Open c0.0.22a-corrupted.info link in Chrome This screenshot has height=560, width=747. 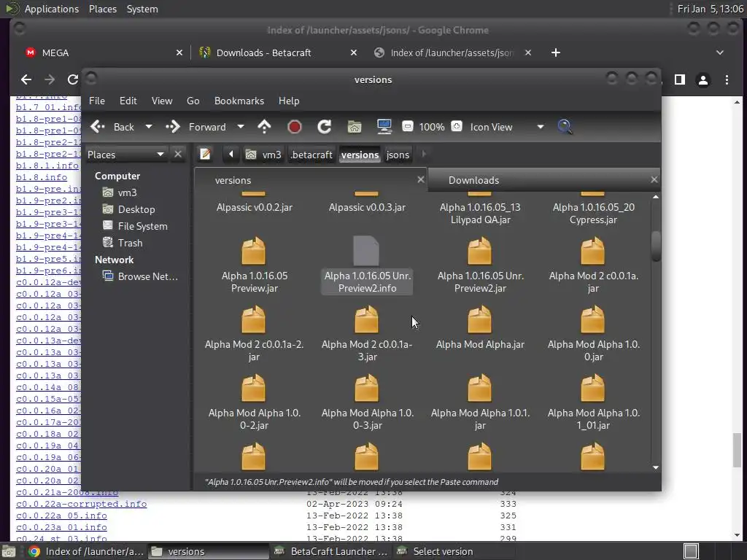tap(82, 504)
